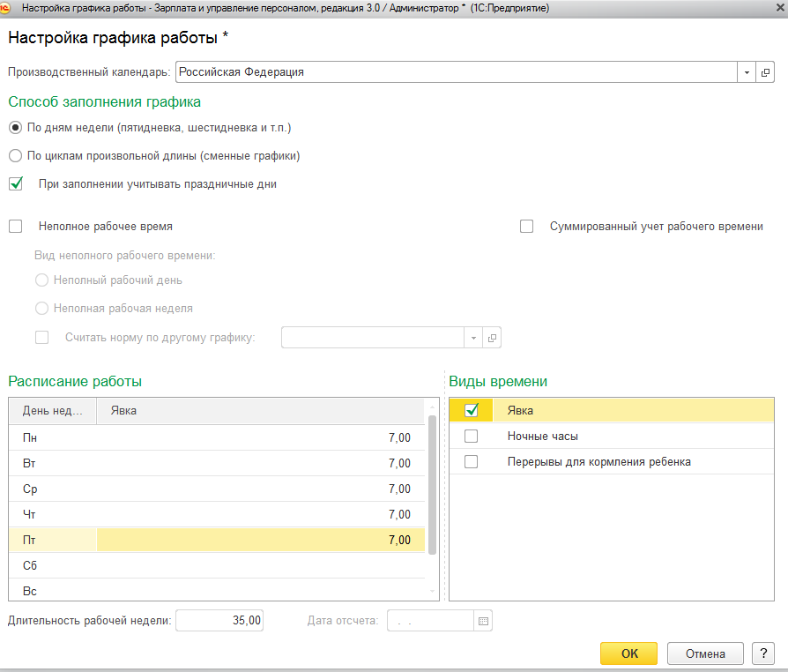Click the 1C application logo icon
Image resolution: width=788 pixels, height=672 pixels.
(8, 8)
